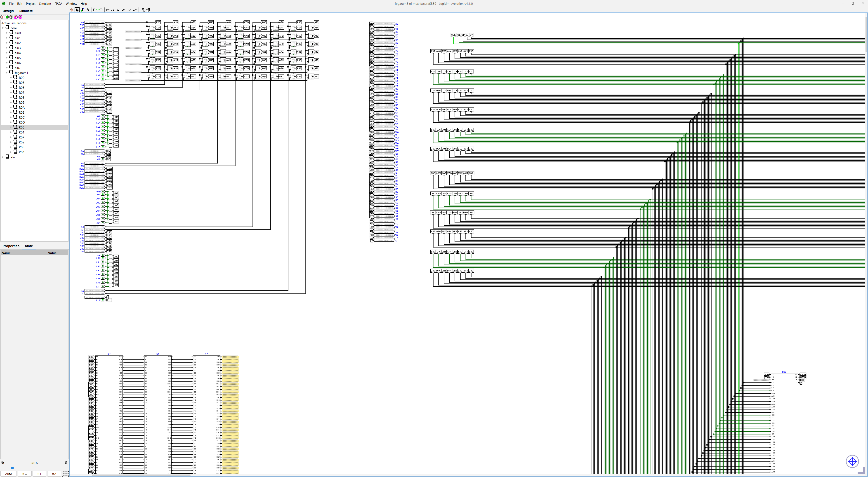Select alu5 in the simulation tree

click(x=18, y=58)
